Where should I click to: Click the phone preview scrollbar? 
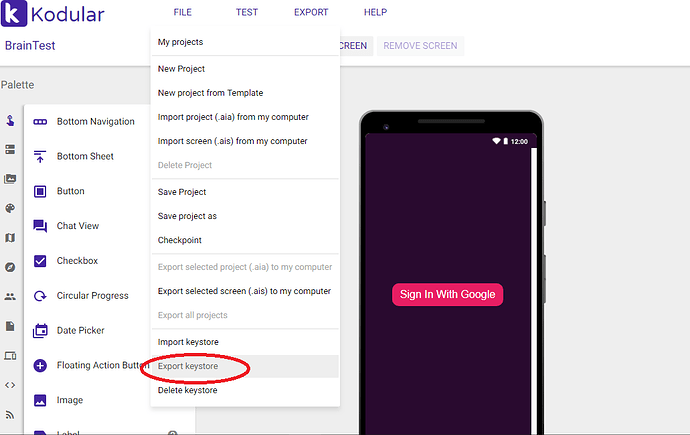[534, 290]
